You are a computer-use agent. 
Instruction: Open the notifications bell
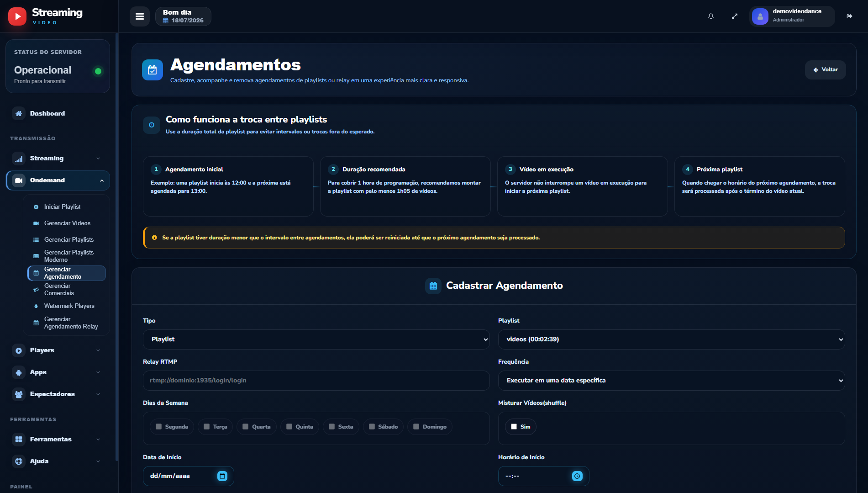point(711,16)
